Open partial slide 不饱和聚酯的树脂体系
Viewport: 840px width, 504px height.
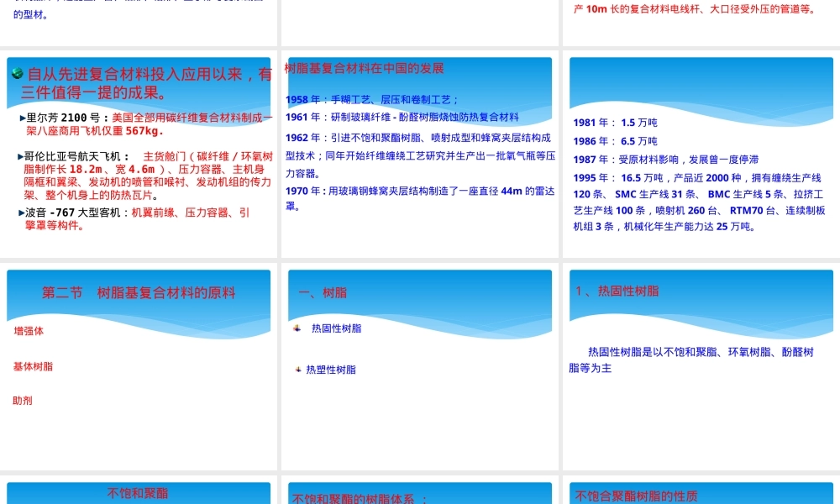(420, 490)
